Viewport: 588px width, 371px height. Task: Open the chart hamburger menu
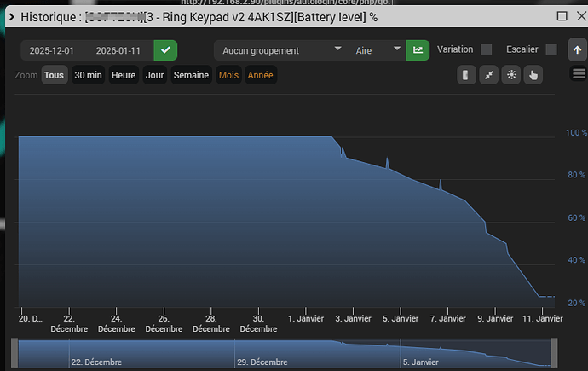tap(579, 73)
